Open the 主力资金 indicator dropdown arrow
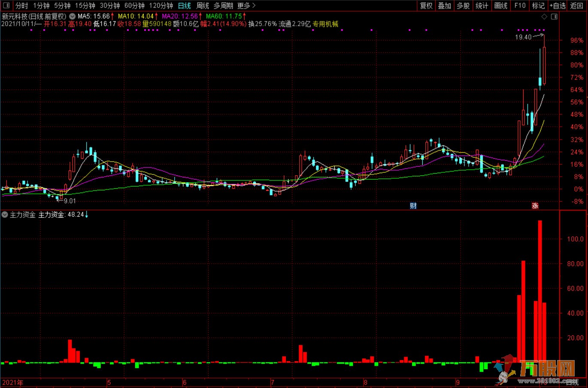The image size is (588, 388). pyautogui.click(x=5, y=214)
